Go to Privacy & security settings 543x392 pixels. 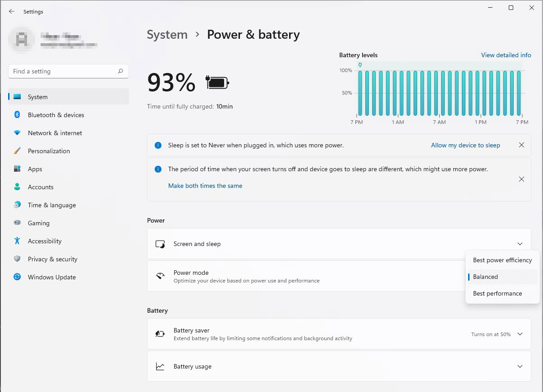coord(69,259)
